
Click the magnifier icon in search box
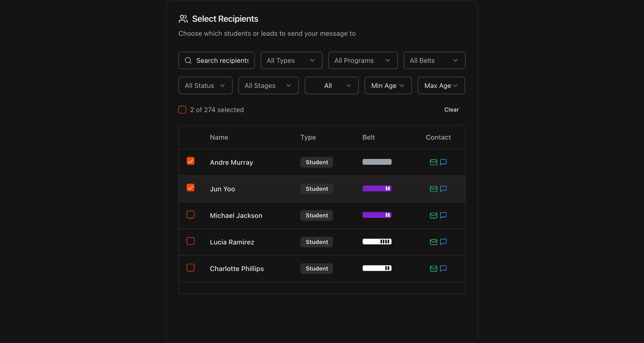[188, 61]
